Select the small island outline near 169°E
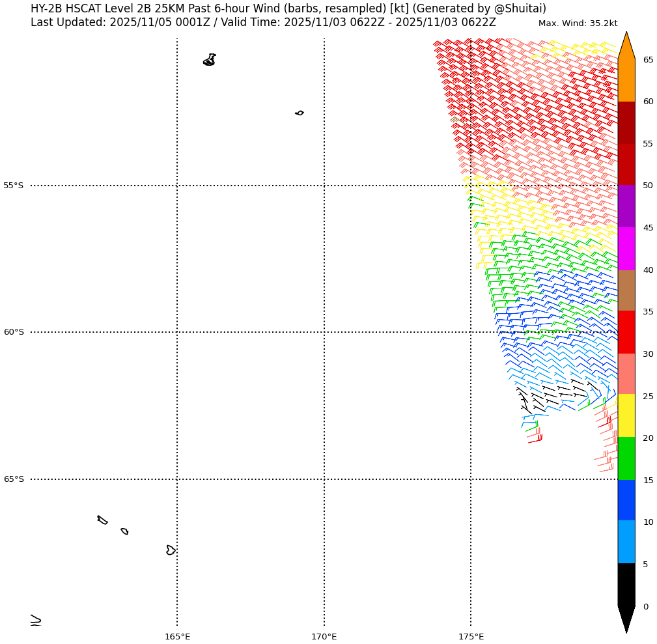 (299, 113)
